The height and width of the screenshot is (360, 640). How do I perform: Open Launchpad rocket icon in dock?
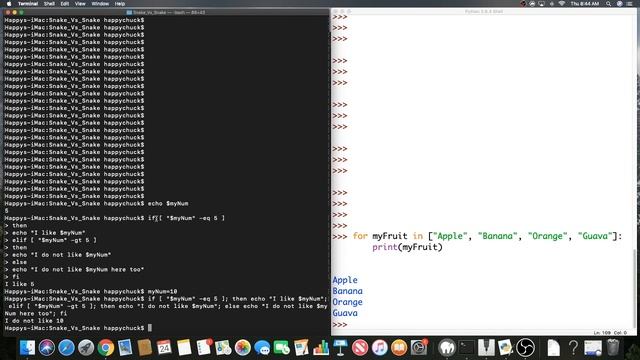[86, 348]
